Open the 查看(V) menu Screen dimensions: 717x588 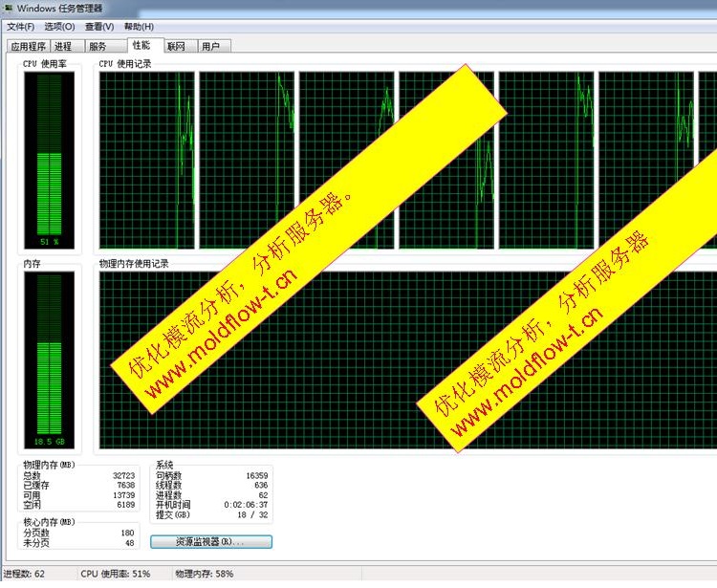point(99,27)
